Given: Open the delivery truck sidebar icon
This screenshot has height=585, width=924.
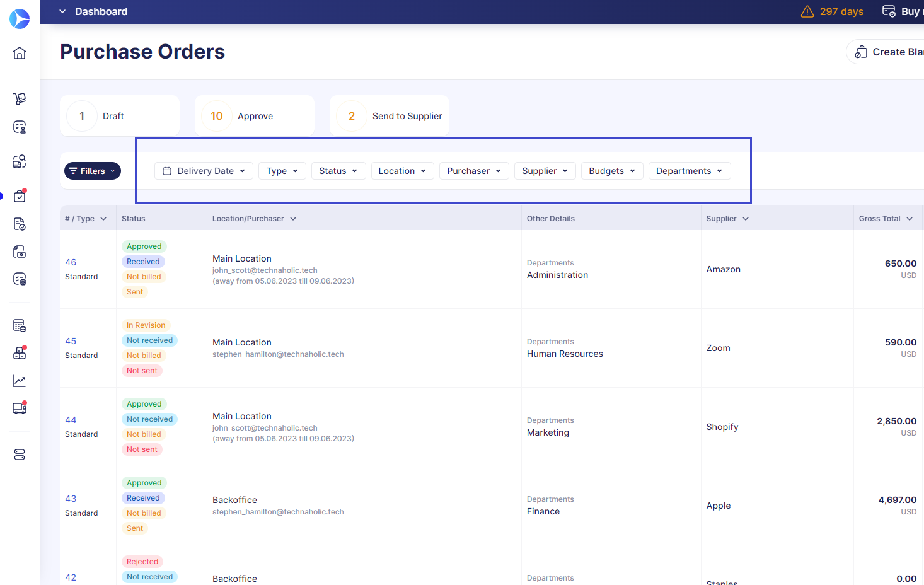Looking at the screenshot, I should click(x=20, y=408).
